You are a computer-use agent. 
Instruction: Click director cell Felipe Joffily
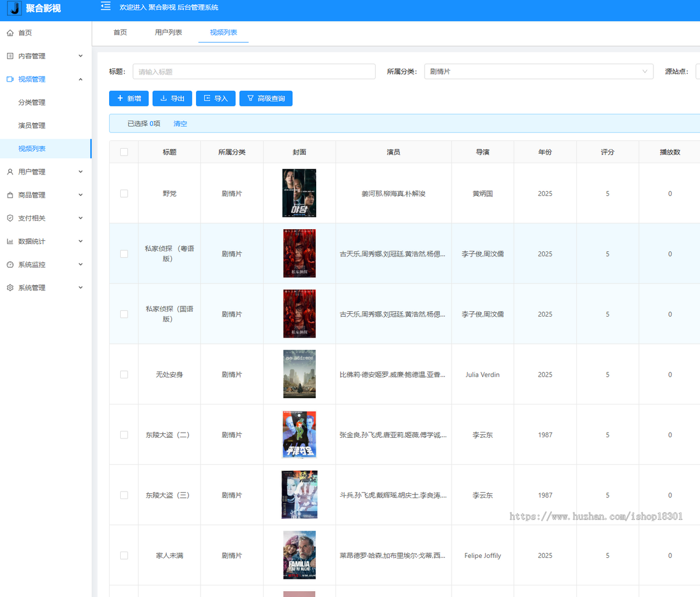pos(482,556)
